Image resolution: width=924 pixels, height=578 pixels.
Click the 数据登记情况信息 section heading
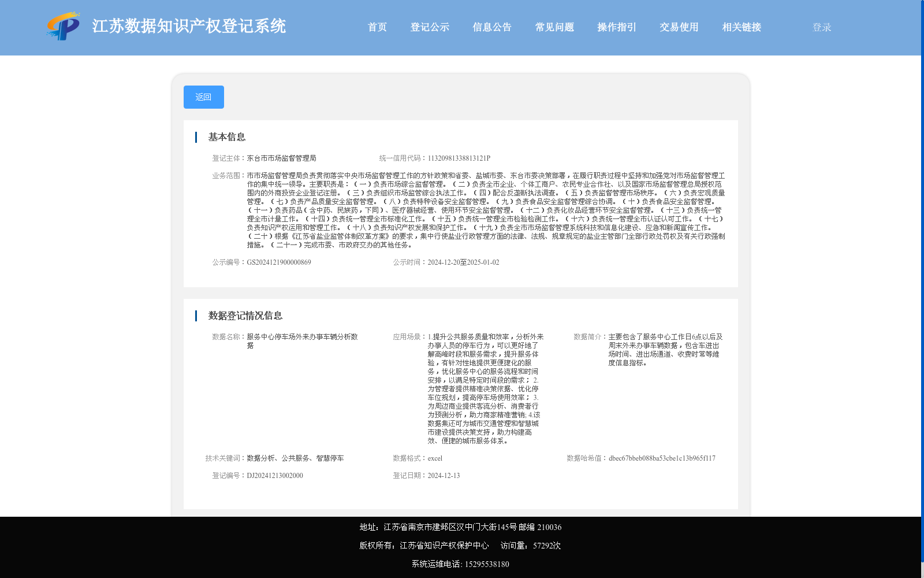coord(245,316)
